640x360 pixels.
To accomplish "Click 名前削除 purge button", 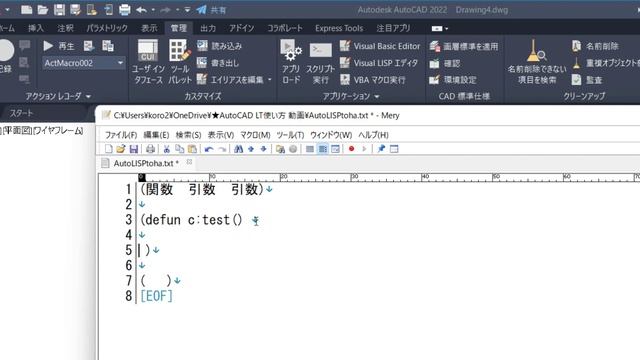I will 596,46.
